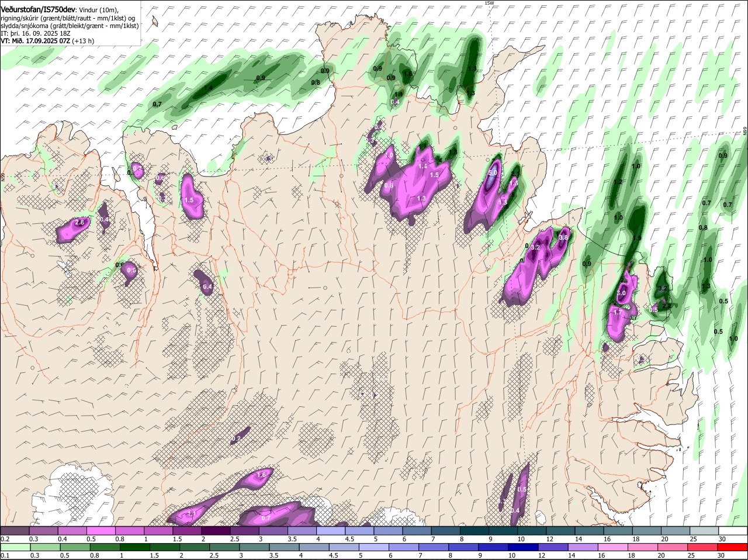Click the light violet 16 mm rain legend swatch
The width and height of the screenshot is (748, 560).
pyautogui.click(x=613, y=547)
